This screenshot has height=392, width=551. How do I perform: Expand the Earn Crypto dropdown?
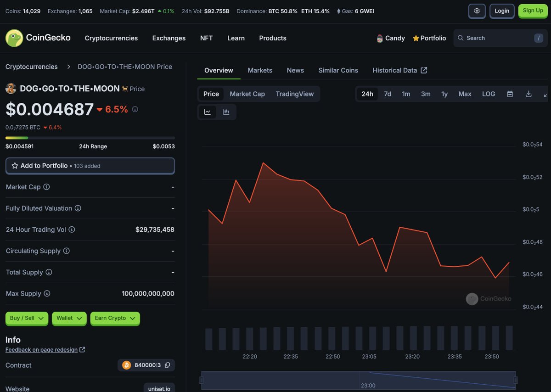coord(115,318)
